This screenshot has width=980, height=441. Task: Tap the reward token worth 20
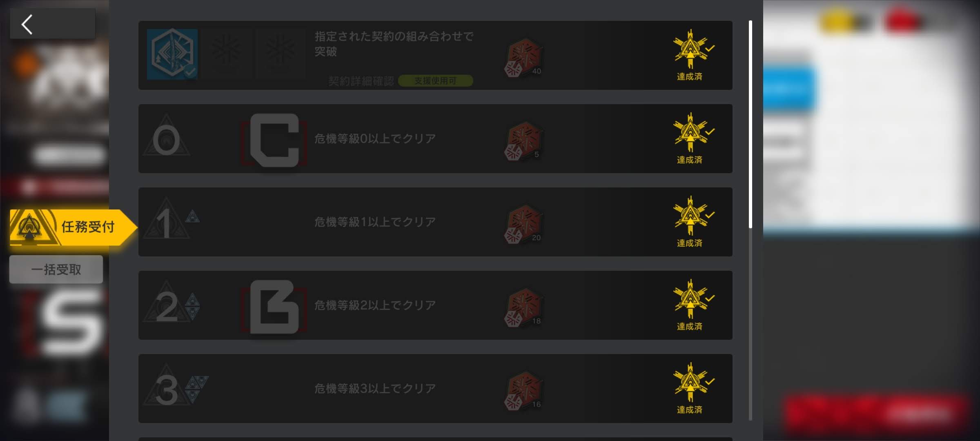(523, 224)
